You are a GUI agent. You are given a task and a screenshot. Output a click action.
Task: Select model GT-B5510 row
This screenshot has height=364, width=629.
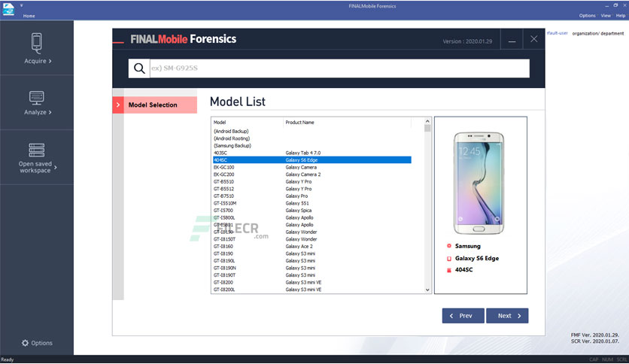coord(312,182)
